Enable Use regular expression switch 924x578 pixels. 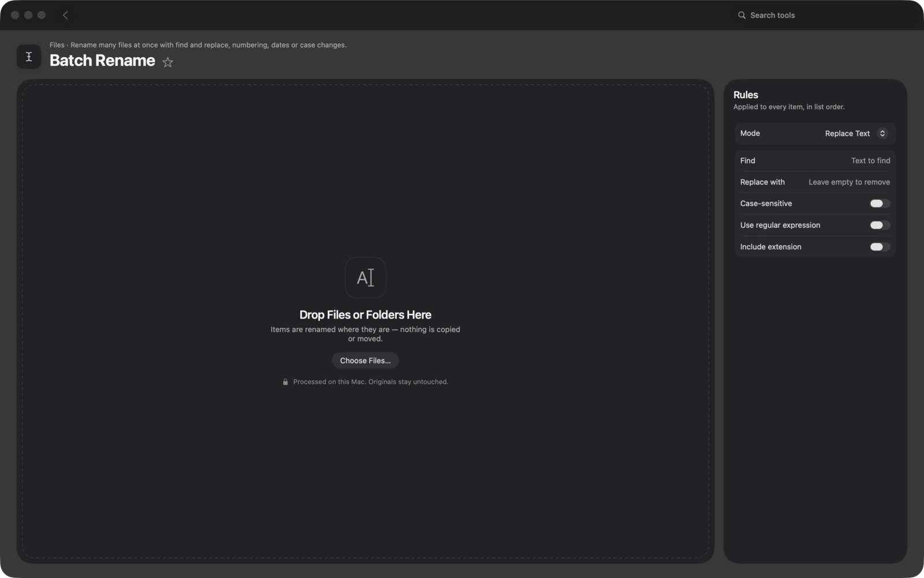[880, 225]
